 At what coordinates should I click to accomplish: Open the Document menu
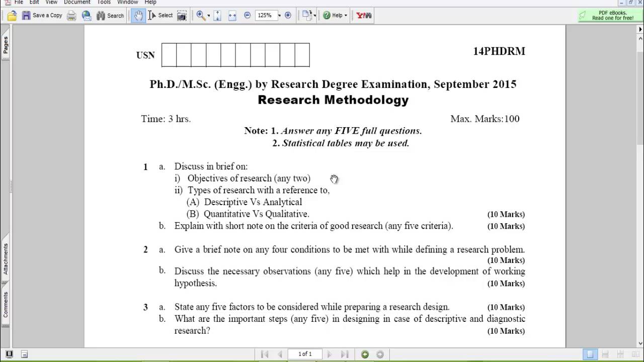77,3
